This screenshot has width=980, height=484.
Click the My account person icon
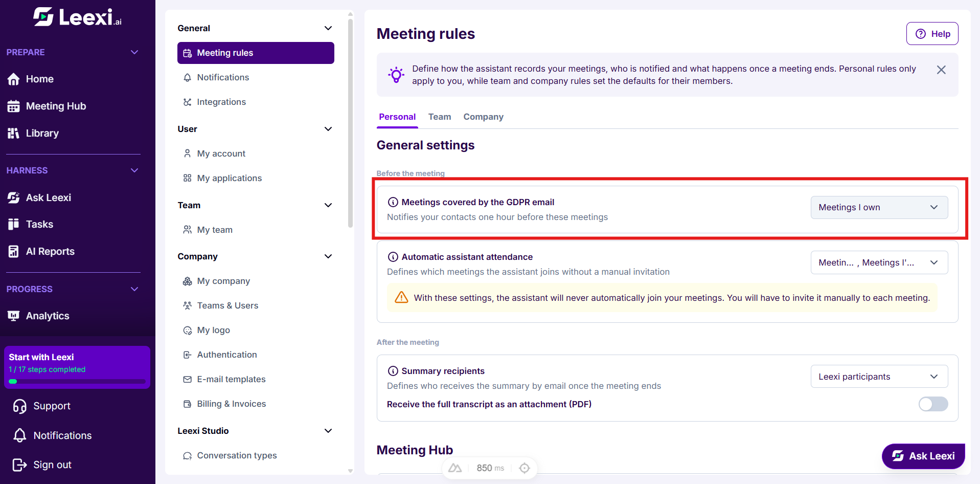point(187,154)
